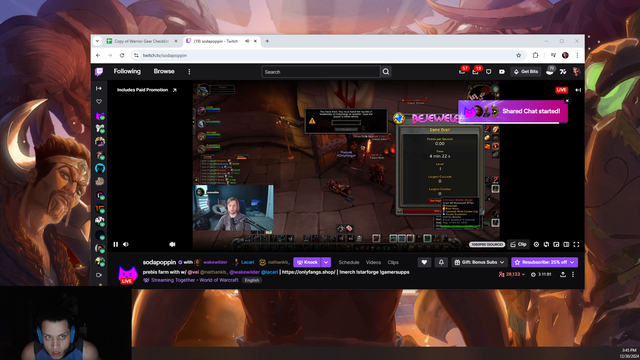Image resolution: width=640 pixels, height=360 pixels.
Task: Pause the stream playback
Action: click(116, 244)
